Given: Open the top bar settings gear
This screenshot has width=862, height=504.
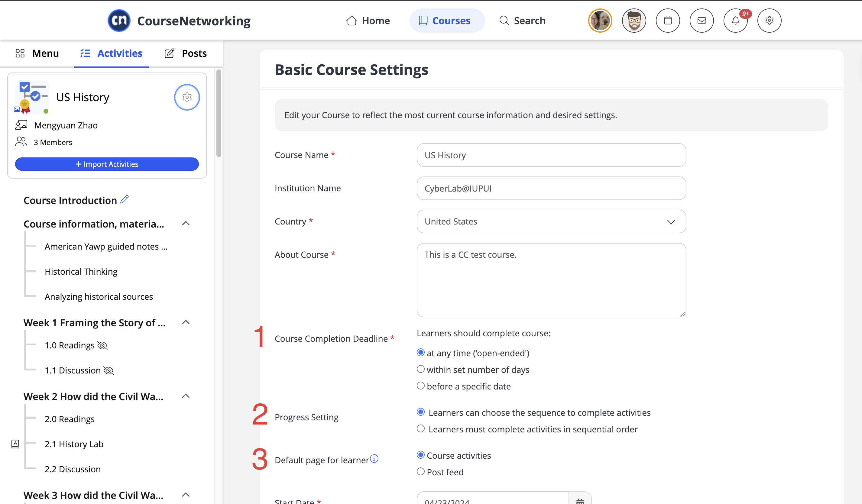Looking at the screenshot, I should pos(769,21).
